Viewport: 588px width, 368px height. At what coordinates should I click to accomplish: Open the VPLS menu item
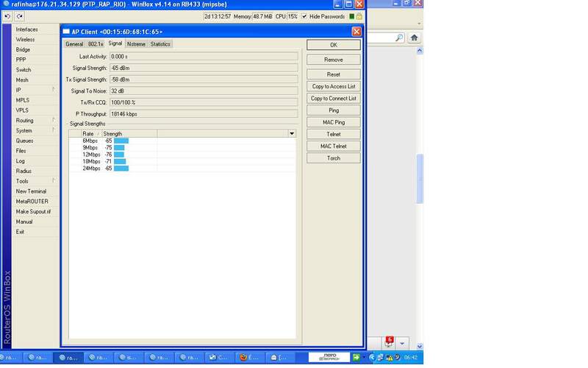pyautogui.click(x=22, y=110)
